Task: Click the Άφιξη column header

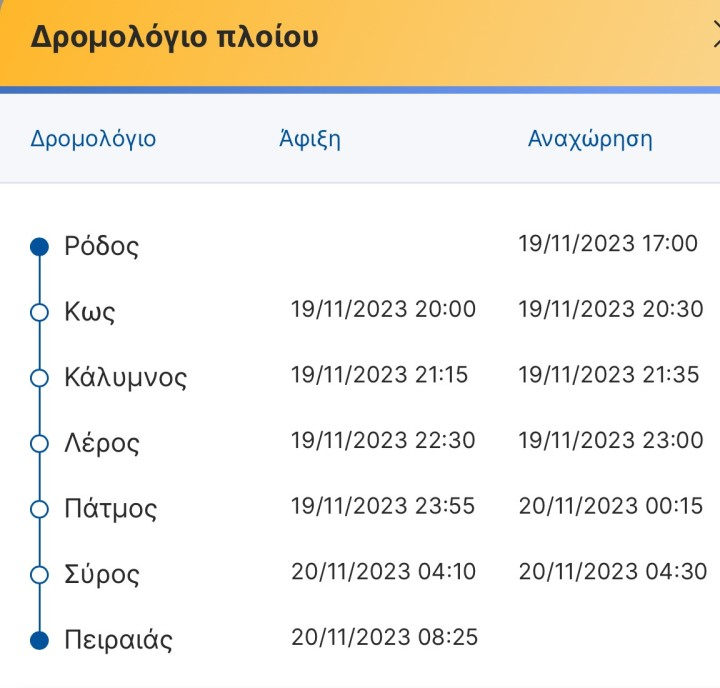Action: pyautogui.click(x=310, y=139)
